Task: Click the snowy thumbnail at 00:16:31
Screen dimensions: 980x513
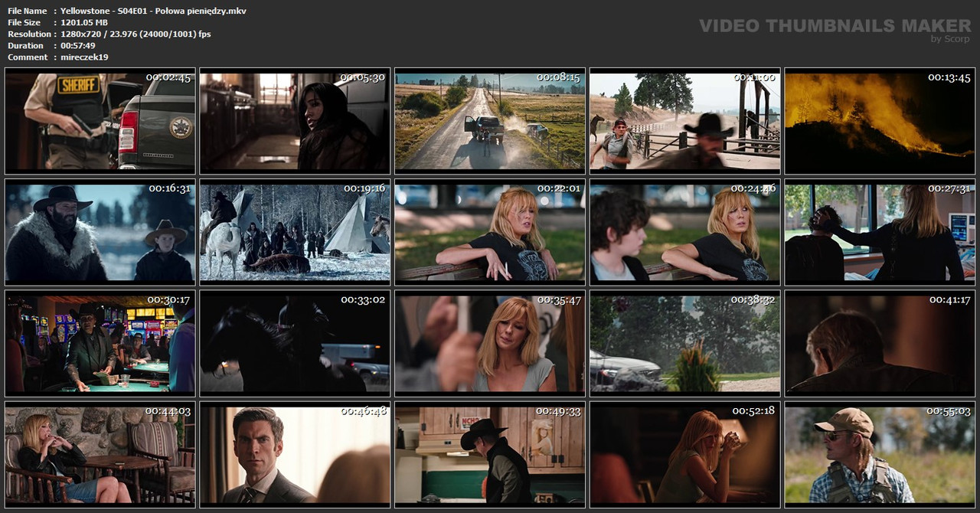Action: click(100, 232)
